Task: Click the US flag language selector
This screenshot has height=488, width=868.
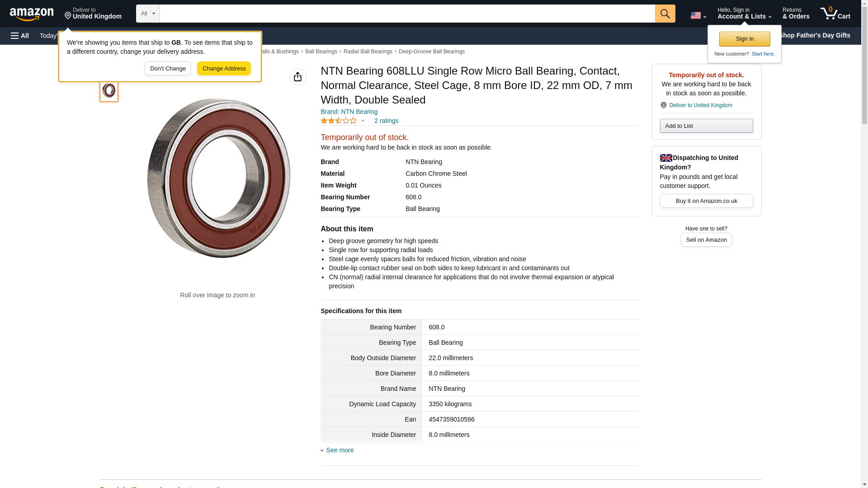Action: point(698,15)
